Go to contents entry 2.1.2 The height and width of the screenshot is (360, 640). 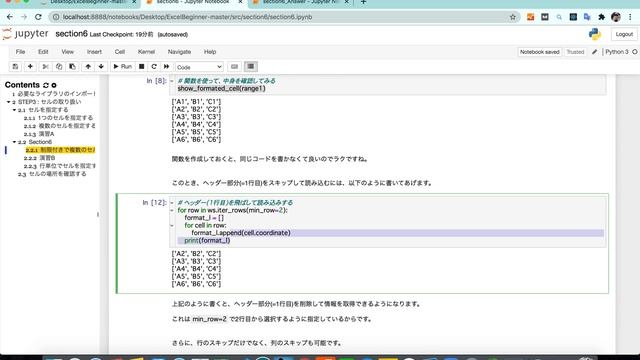click(60, 126)
